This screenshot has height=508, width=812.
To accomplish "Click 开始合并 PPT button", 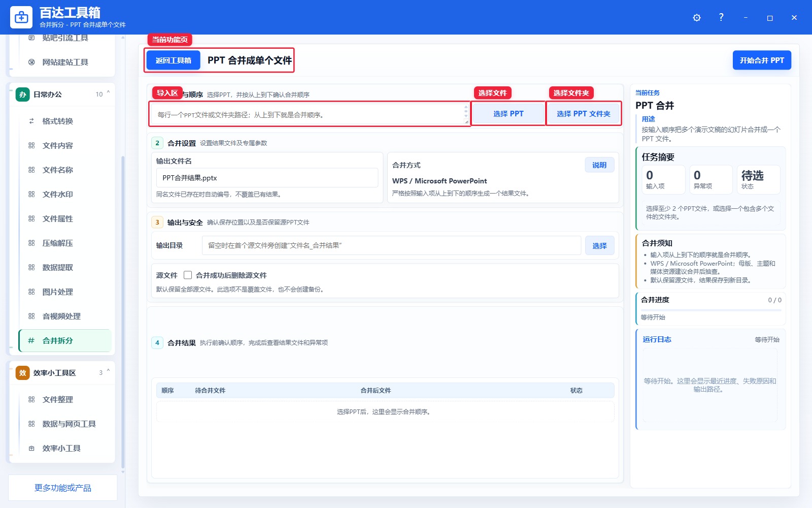I will 762,60.
